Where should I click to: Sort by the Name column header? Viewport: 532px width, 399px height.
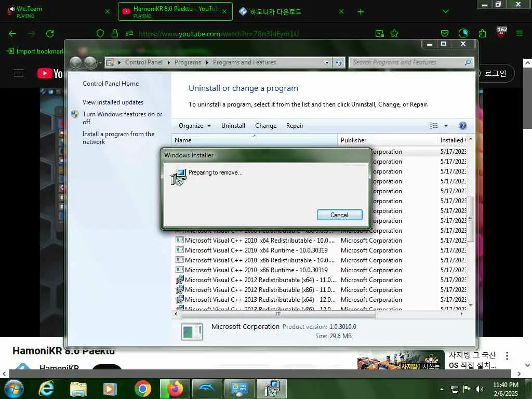pos(255,140)
